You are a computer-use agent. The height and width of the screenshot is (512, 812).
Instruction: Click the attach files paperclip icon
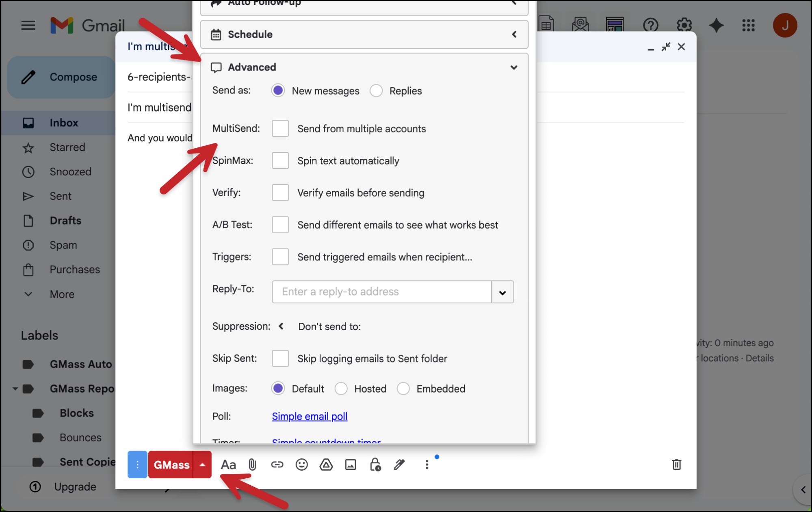click(x=252, y=464)
